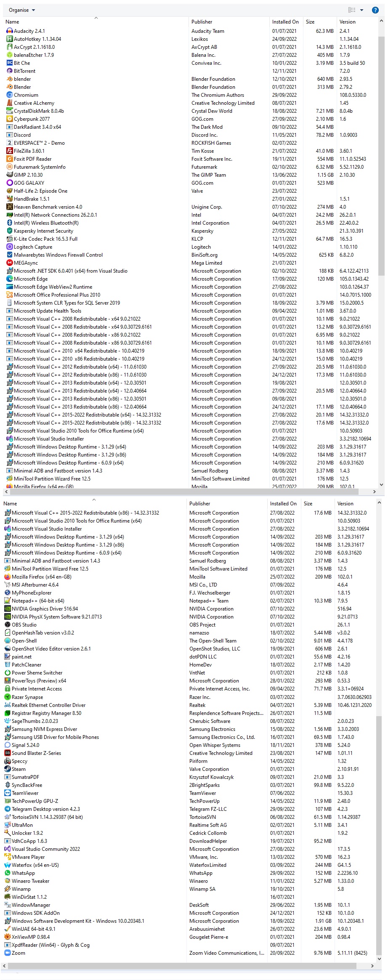Open help via the blue question mark

[x=375, y=10]
